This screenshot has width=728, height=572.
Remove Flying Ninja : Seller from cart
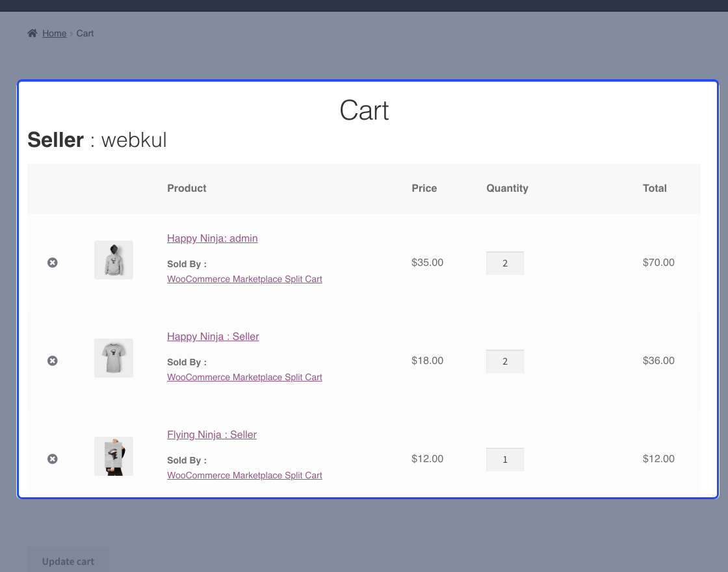53,459
